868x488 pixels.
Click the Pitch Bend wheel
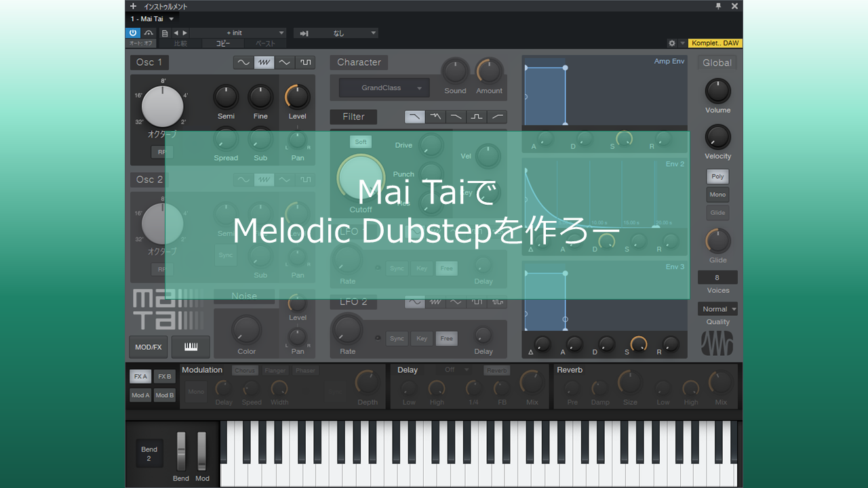tap(181, 451)
